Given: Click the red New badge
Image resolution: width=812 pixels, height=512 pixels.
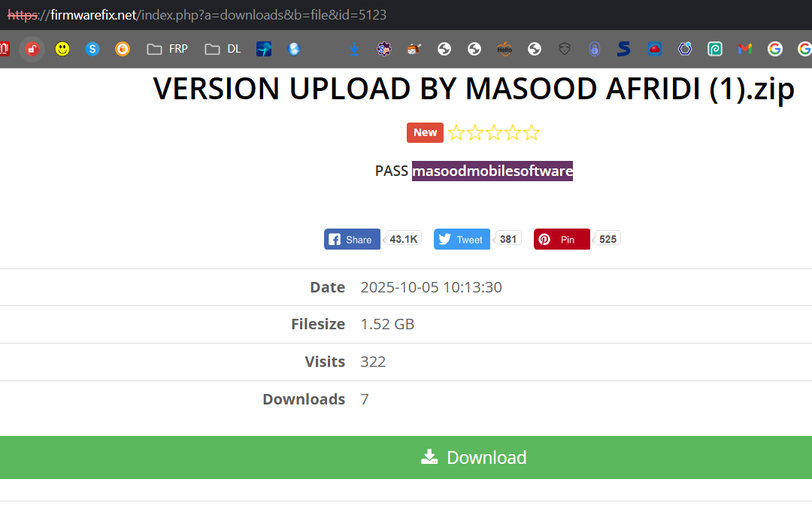Looking at the screenshot, I should pyautogui.click(x=425, y=132).
